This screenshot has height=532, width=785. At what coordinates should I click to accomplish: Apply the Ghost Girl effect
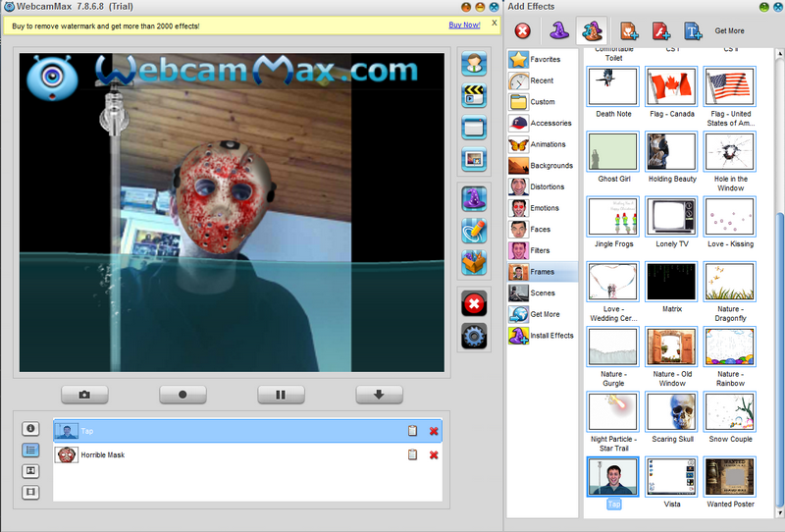[613, 151]
